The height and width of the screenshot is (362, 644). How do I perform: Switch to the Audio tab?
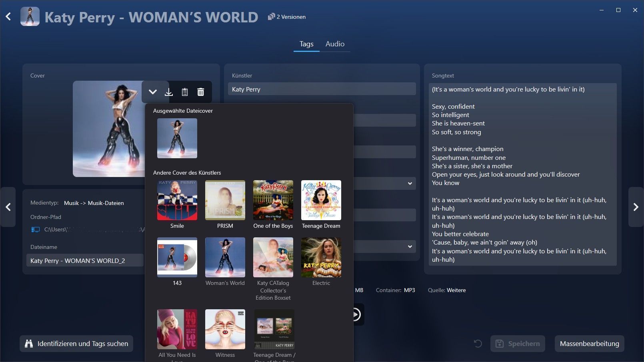point(335,44)
